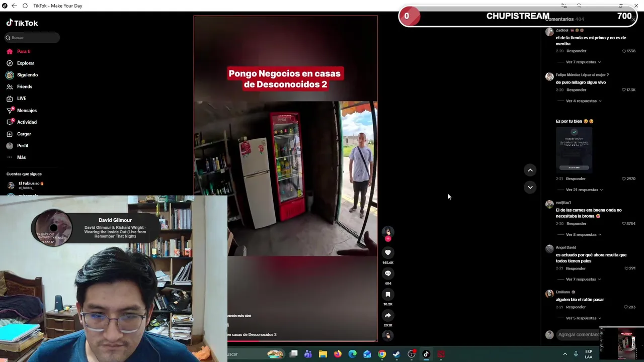Image resolution: width=644 pixels, height=362 pixels.
Task: Expand Ver 7 respuestas under Zadkiel's comment
Action: 583,62
